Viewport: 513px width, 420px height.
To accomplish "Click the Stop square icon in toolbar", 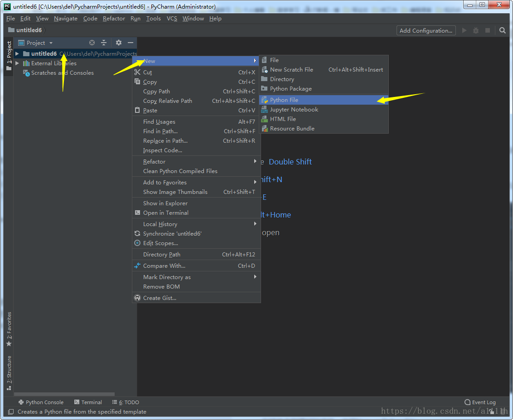I will pyautogui.click(x=488, y=30).
